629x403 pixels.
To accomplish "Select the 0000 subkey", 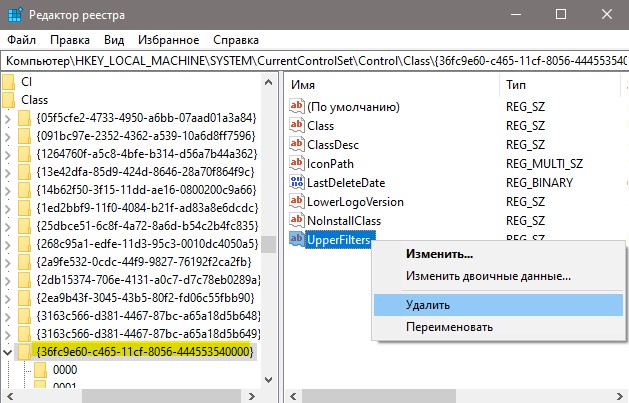I will 65,370.
